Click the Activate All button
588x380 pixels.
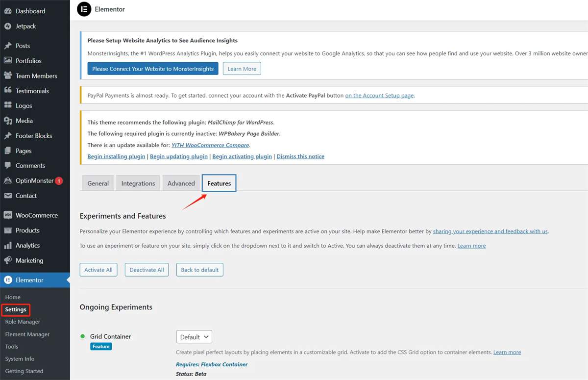click(98, 270)
